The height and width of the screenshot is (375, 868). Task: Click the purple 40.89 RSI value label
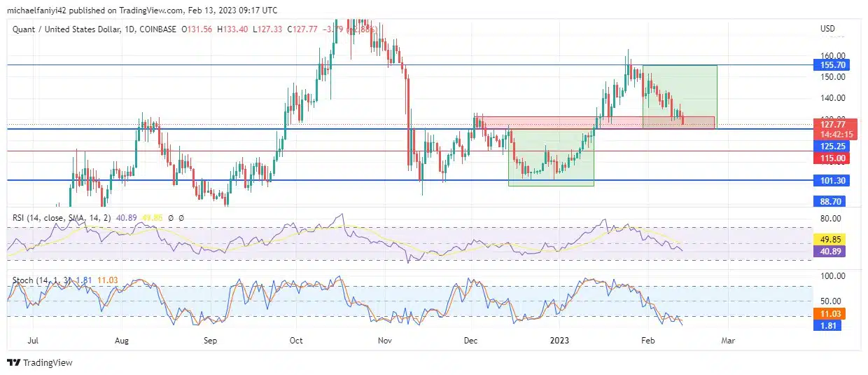[x=829, y=250]
